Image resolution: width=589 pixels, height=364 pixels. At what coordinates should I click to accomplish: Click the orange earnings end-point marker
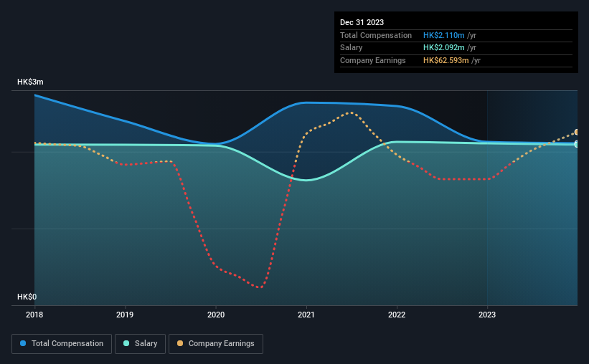[577, 132]
